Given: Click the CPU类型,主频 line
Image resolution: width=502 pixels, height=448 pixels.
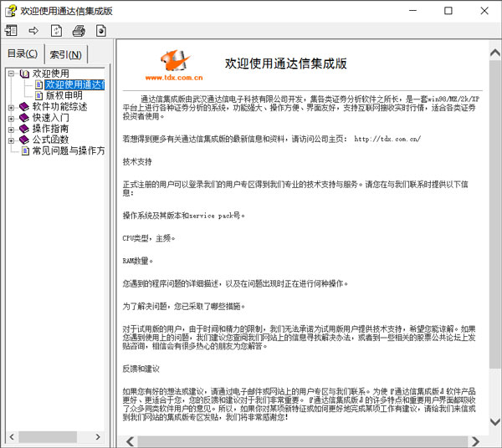Looking at the screenshot, I should click(149, 238).
